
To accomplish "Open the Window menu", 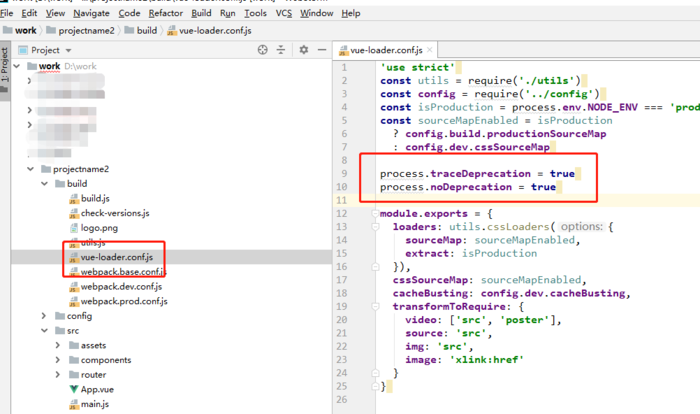I will [x=317, y=13].
